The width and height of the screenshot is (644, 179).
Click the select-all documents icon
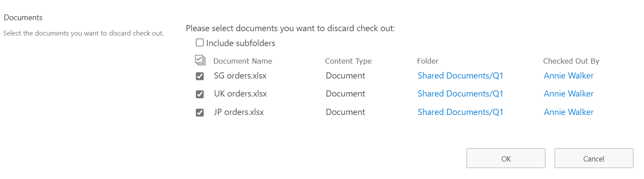pos(200,61)
